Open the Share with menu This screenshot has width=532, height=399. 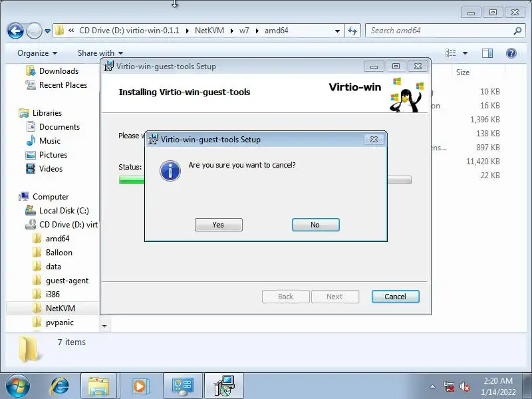point(100,53)
